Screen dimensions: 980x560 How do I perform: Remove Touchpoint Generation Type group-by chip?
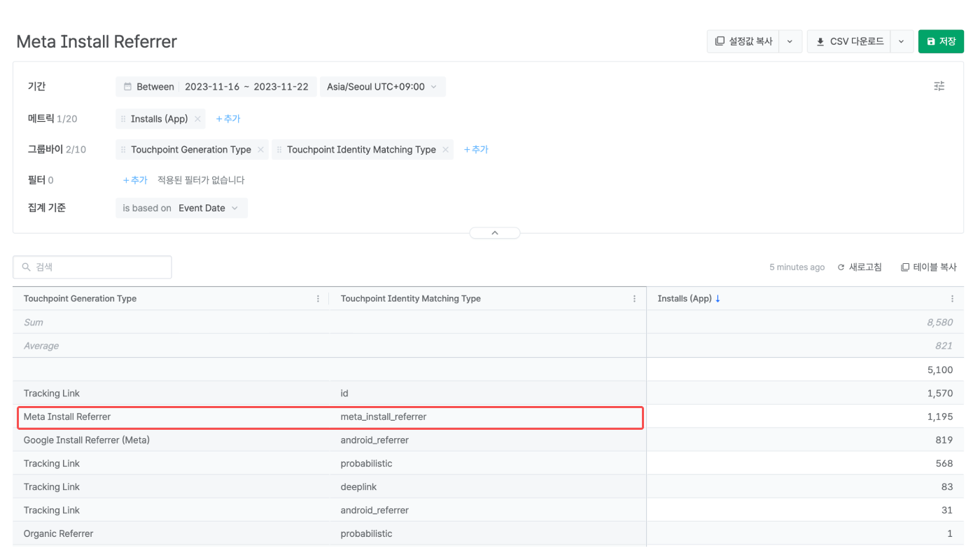[260, 150]
